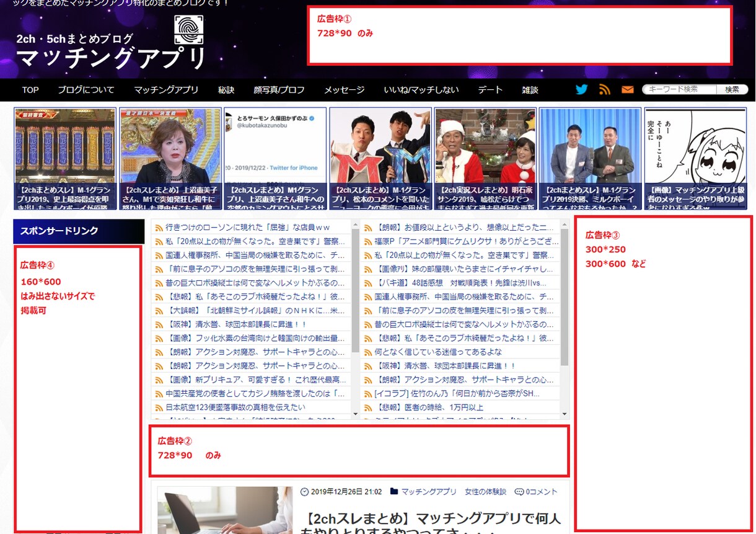Open headline 【悲報】医者の時給、1万円以上

pyautogui.click(x=429, y=407)
